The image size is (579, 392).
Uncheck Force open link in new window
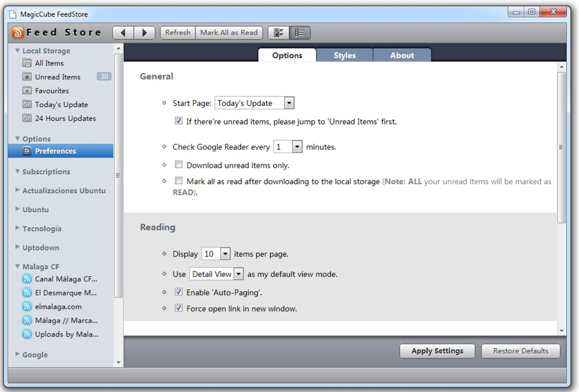[179, 308]
